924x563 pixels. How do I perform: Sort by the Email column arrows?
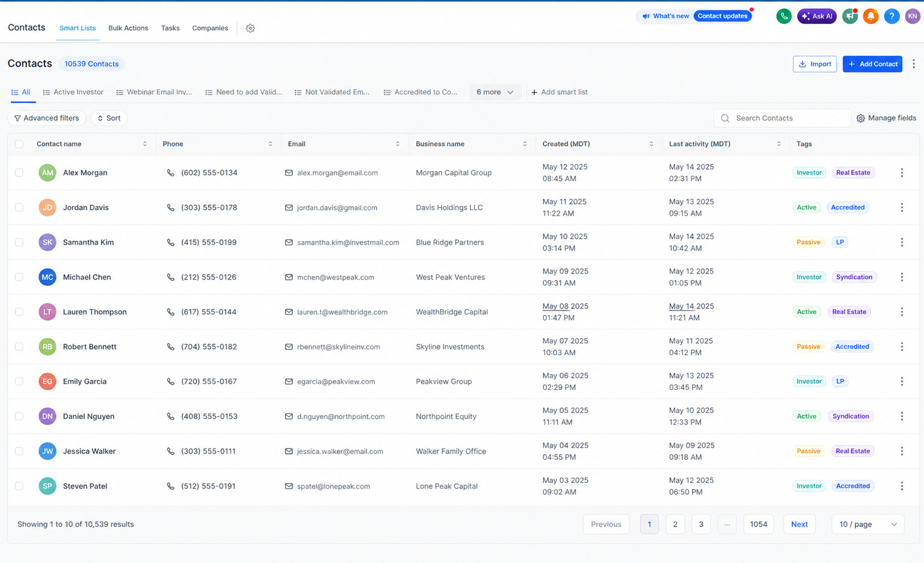pyautogui.click(x=397, y=144)
